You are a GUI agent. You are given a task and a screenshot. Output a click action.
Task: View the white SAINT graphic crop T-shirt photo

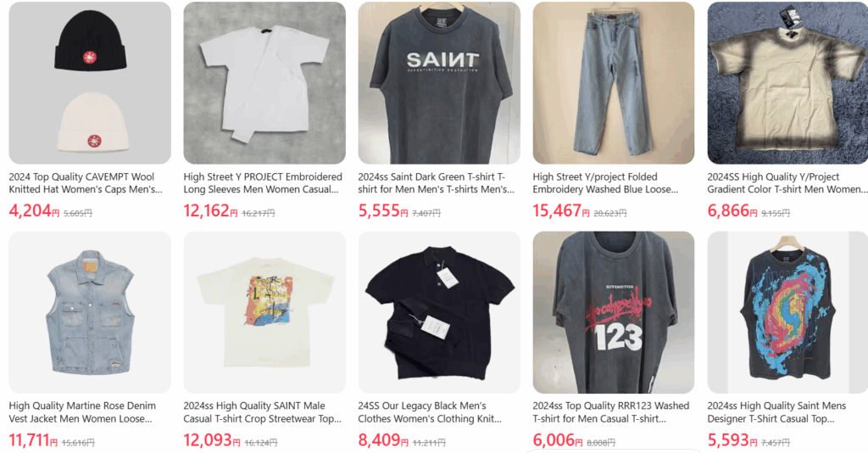(x=264, y=312)
